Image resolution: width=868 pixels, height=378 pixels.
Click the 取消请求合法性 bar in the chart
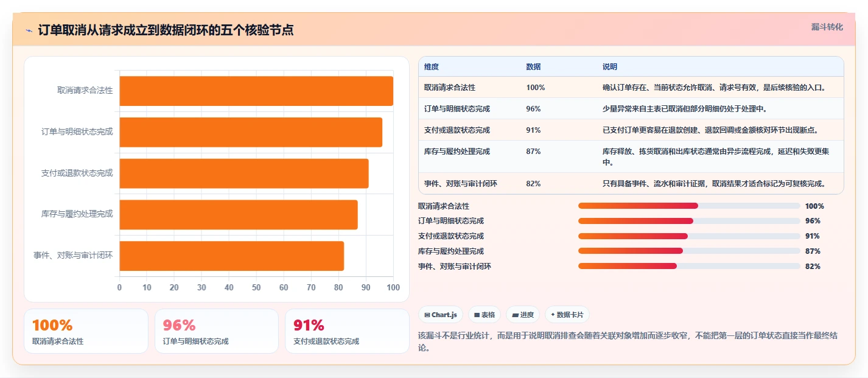click(x=256, y=91)
